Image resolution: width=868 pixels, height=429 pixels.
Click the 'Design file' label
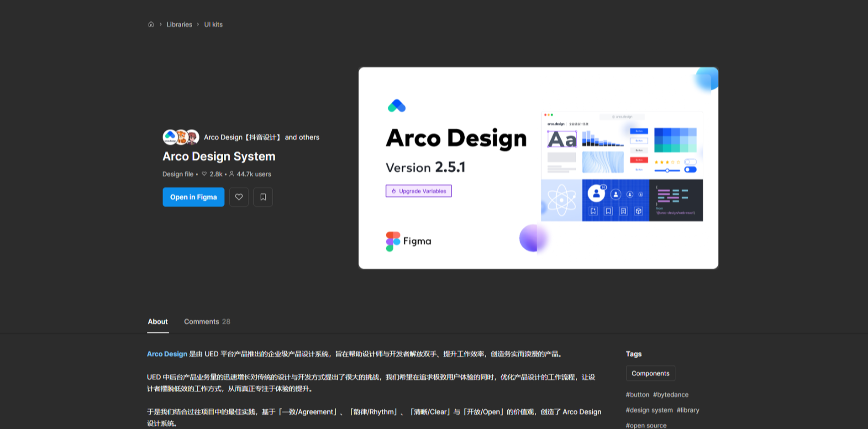point(178,174)
